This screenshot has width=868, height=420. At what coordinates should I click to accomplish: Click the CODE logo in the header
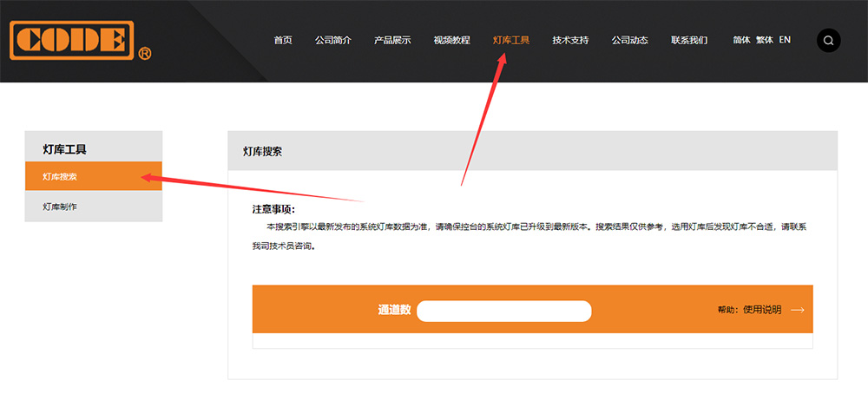pyautogui.click(x=73, y=40)
